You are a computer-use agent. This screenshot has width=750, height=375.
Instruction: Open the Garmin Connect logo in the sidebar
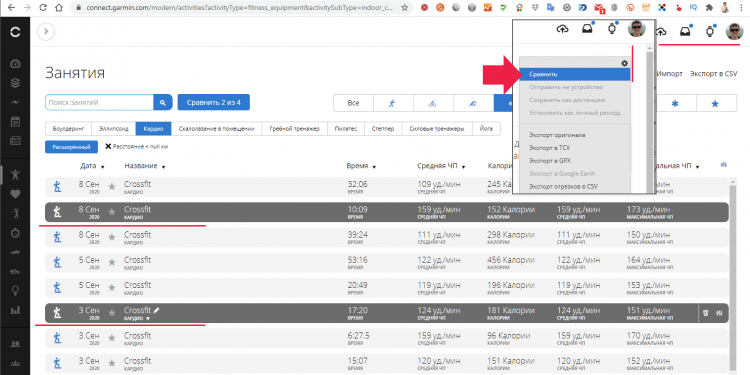(x=15, y=32)
